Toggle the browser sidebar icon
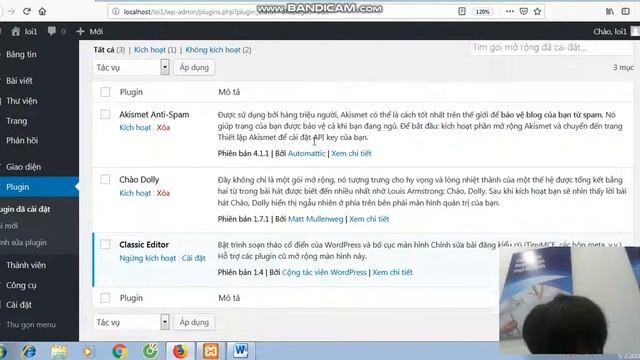The width and height of the screenshot is (640, 360). (x=626, y=11)
